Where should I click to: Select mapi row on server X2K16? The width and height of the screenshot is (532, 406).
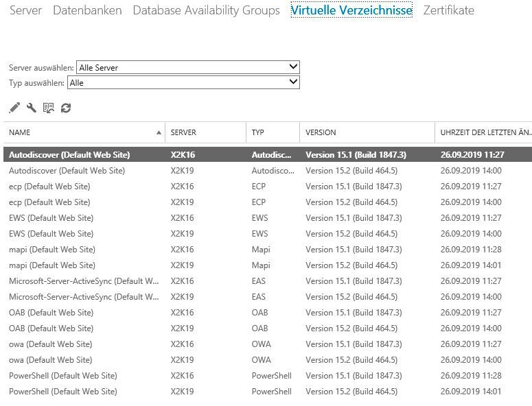268,250
